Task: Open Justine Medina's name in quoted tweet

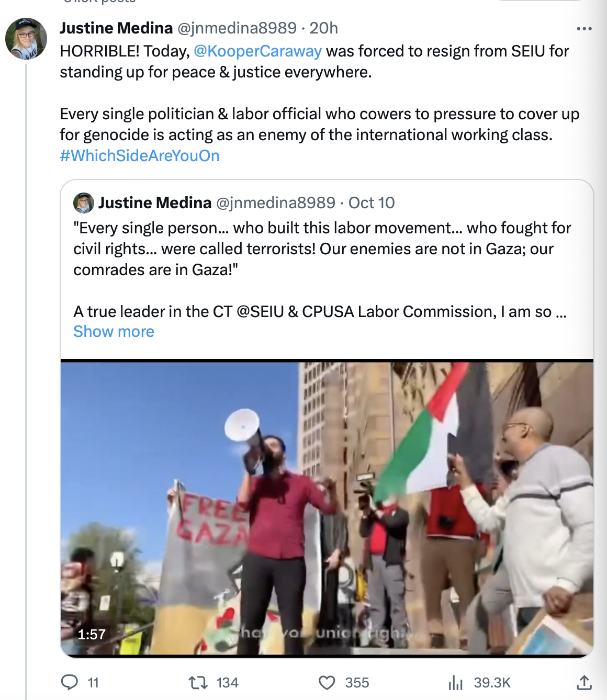Action: coord(155,203)
